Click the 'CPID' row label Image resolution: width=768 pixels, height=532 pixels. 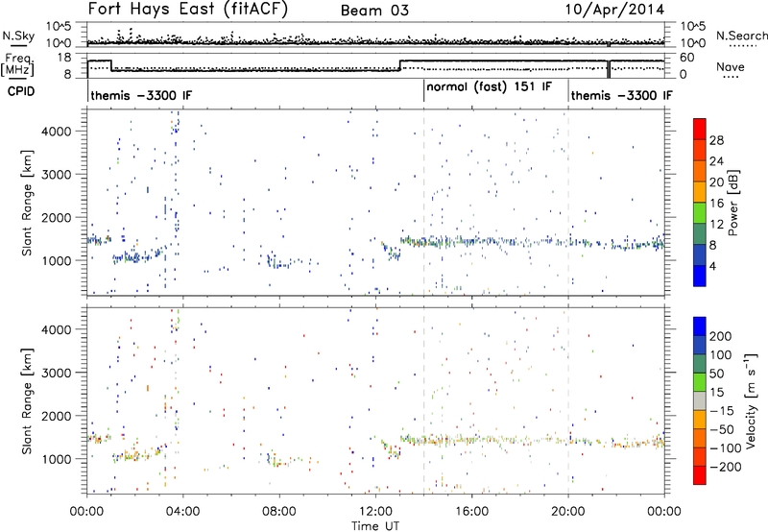[21, 91]
